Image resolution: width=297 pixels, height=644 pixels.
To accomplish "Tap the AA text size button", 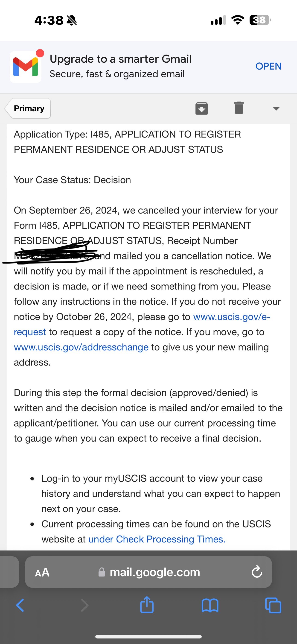I will pyautogui.click(x=42, y=572).
